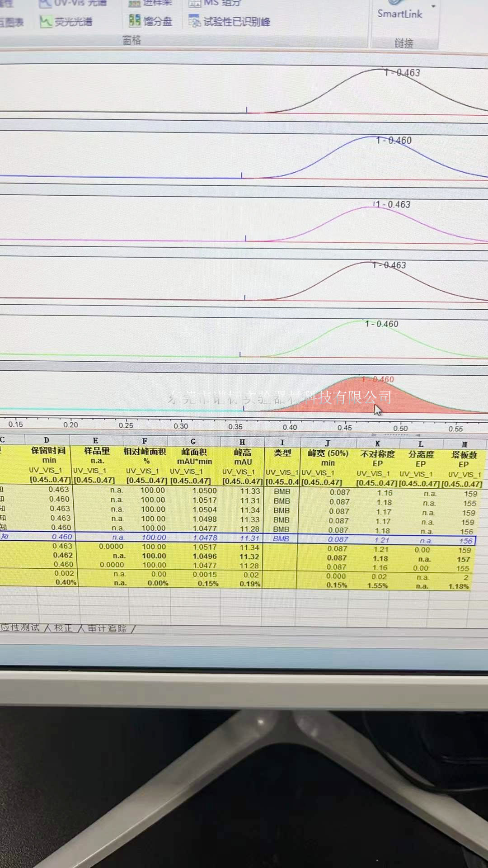Screen dimensions: 488x868
Task: Click column K 不对称度 header
Action: point(377,443)
